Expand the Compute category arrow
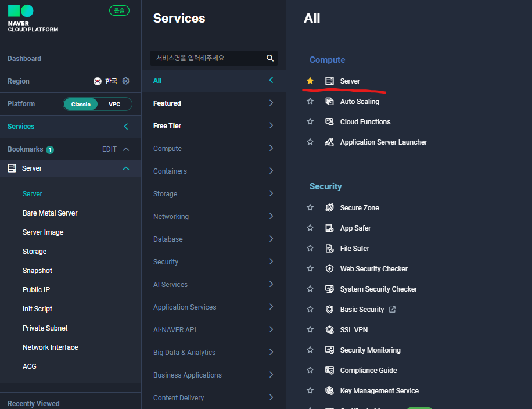The width and height of the screenshot is (532, 409). pos(271,148)
